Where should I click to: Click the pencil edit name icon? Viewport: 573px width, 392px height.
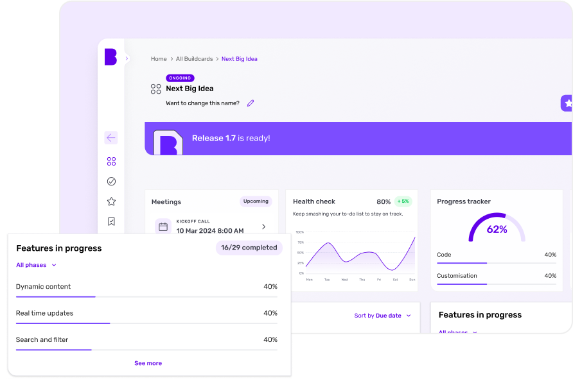[x=251, y=103]
